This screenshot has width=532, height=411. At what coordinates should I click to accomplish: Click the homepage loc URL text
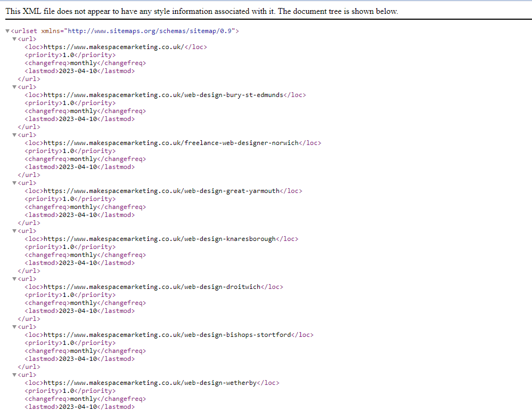113,47
